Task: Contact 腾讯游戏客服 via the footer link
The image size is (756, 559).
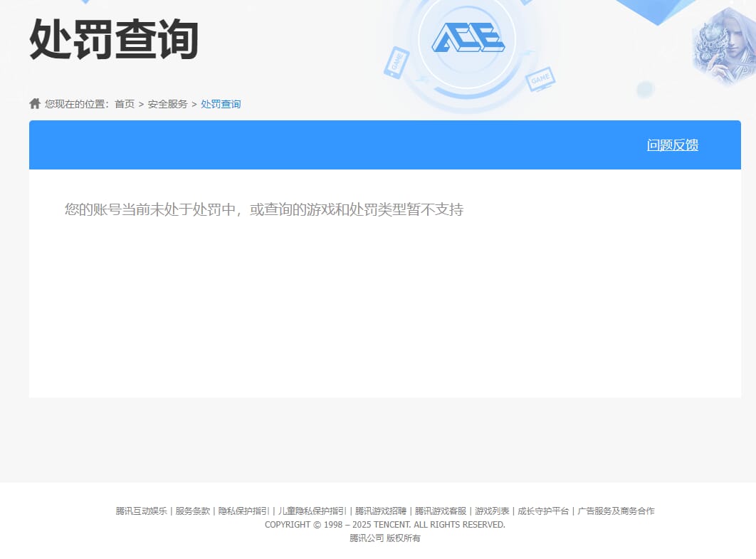Action: pyautogui.click(x=441, y=511)
